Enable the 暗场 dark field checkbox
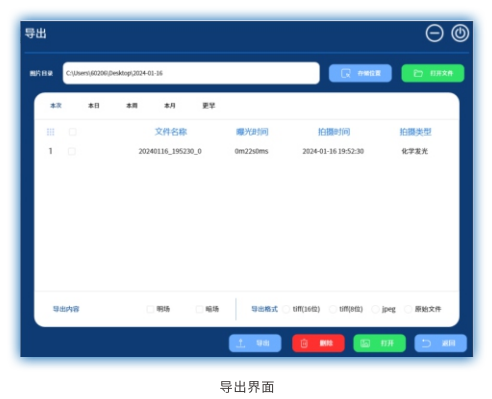Screen dimensions: 492x399 pos(199,309)
